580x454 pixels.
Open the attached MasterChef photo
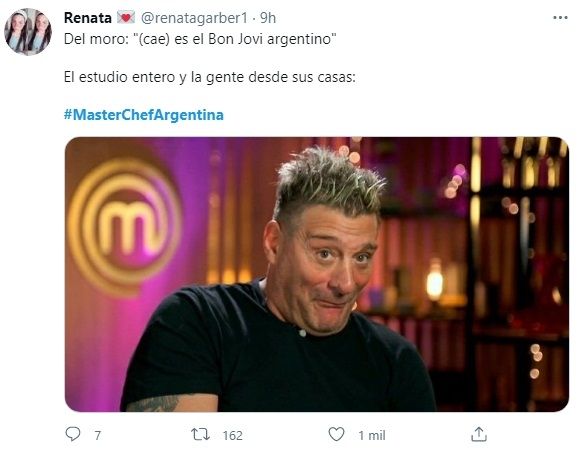tap(317, 274)
